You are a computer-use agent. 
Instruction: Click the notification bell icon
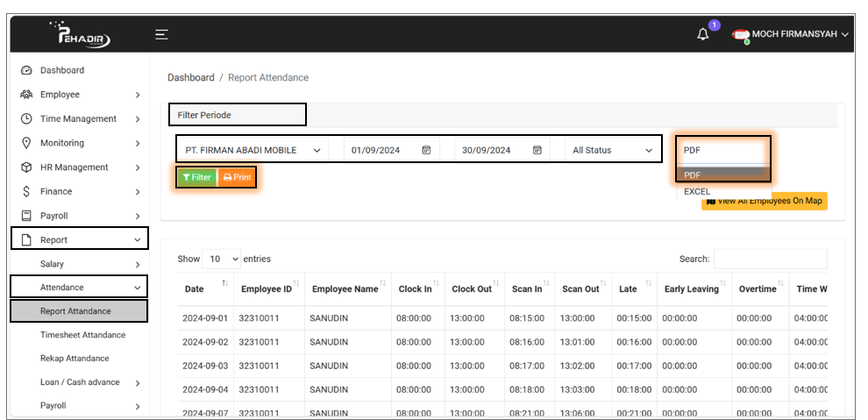click(702, 35)
